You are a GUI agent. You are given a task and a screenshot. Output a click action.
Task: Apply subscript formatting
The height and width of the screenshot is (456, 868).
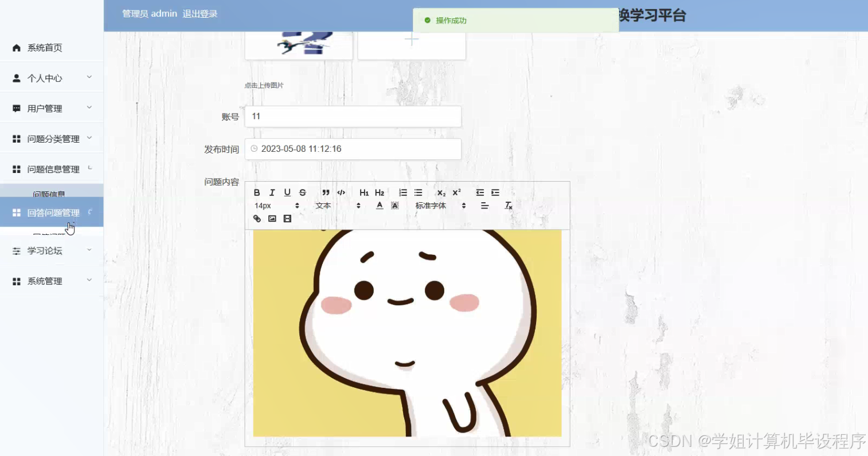[x=441, y=192]
